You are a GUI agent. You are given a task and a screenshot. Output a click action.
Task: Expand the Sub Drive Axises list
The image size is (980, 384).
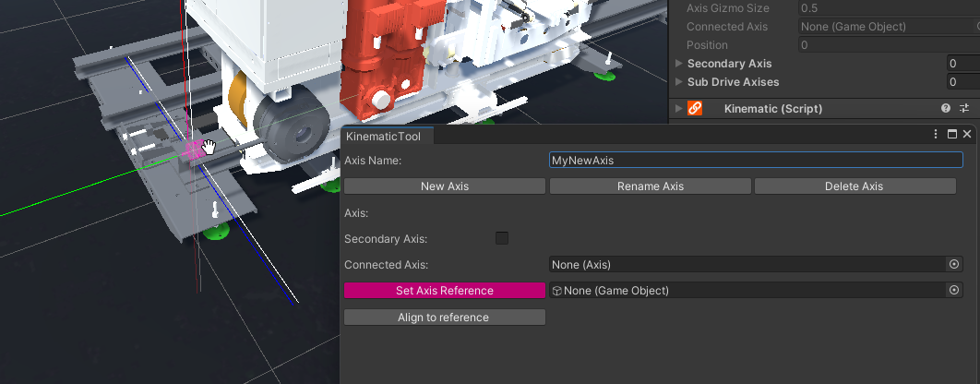click(x=680, y=82)
